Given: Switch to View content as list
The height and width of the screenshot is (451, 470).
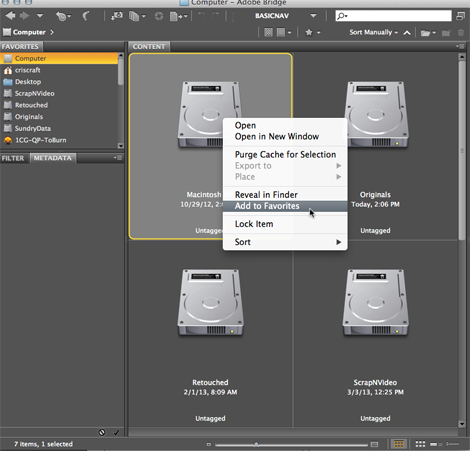Looking at the screenshot, I should tap(452, 444).
